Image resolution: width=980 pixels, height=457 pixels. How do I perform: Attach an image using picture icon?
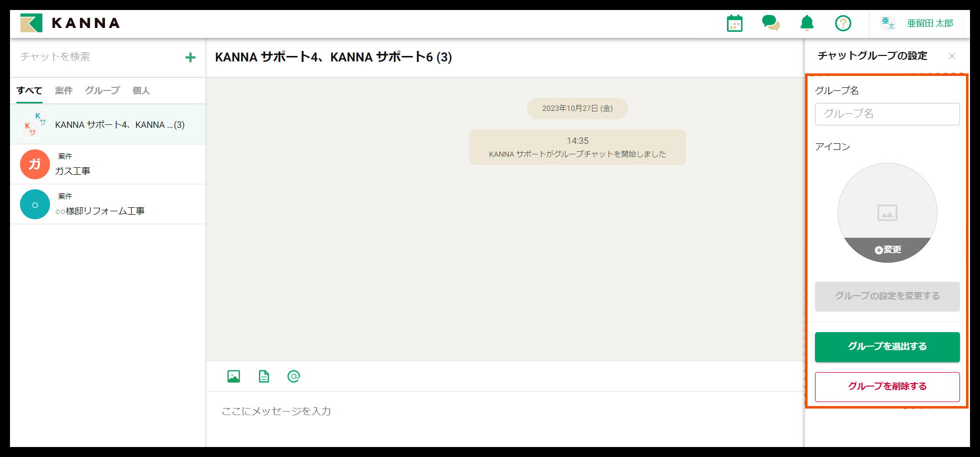[x=233, y=376]
